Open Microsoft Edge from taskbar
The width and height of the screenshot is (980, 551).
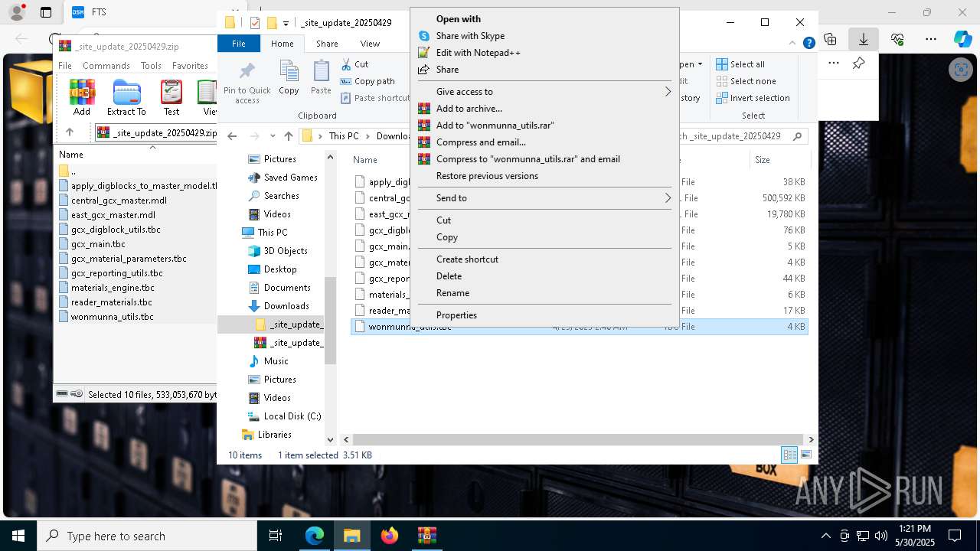point(315,536)
